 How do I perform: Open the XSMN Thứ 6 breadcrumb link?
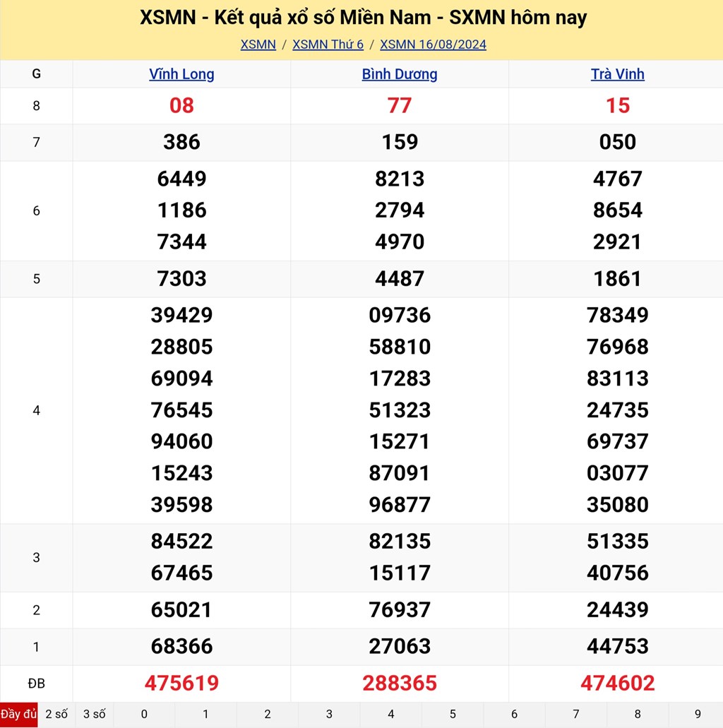(328, 44)
